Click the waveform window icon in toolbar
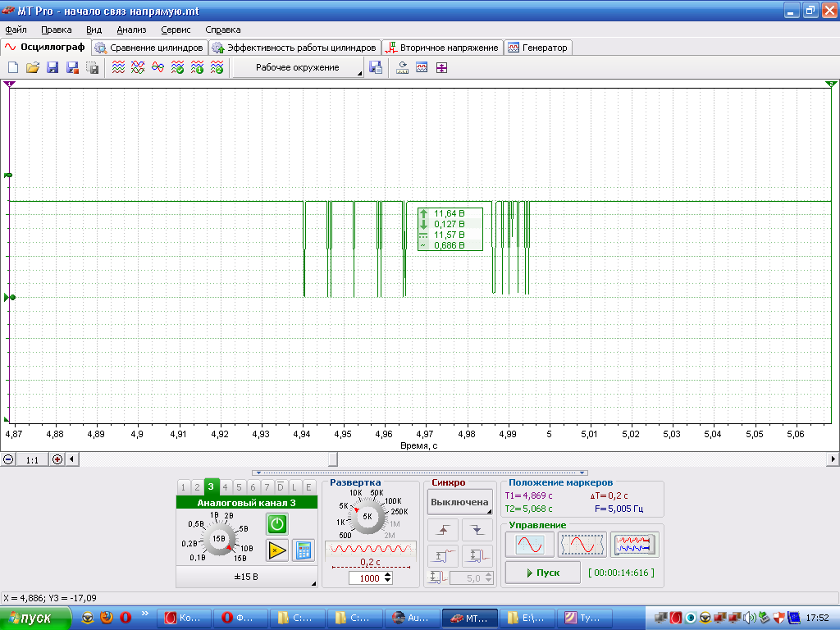The width and height of the screenshot is (840, 630). [x=422, y=67]
